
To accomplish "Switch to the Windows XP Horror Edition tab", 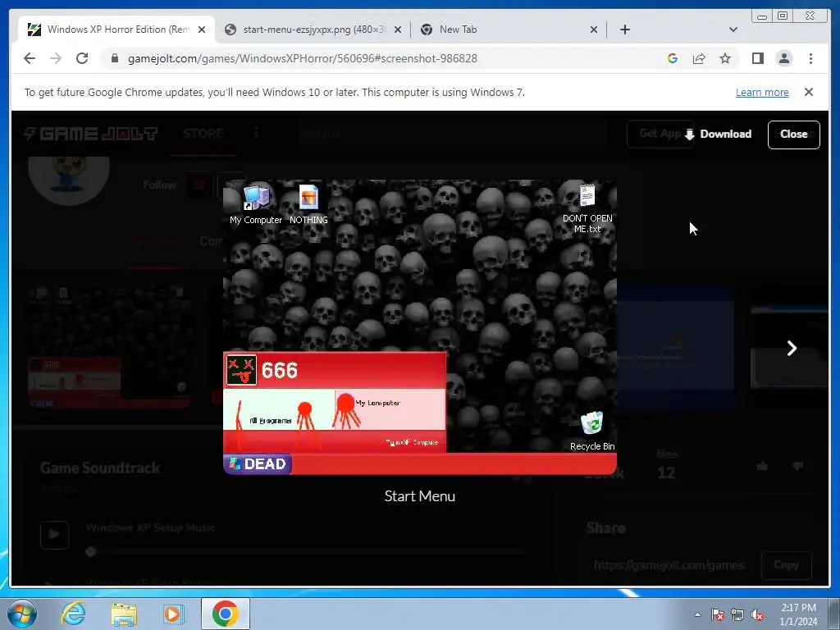I will coord(116,30).
